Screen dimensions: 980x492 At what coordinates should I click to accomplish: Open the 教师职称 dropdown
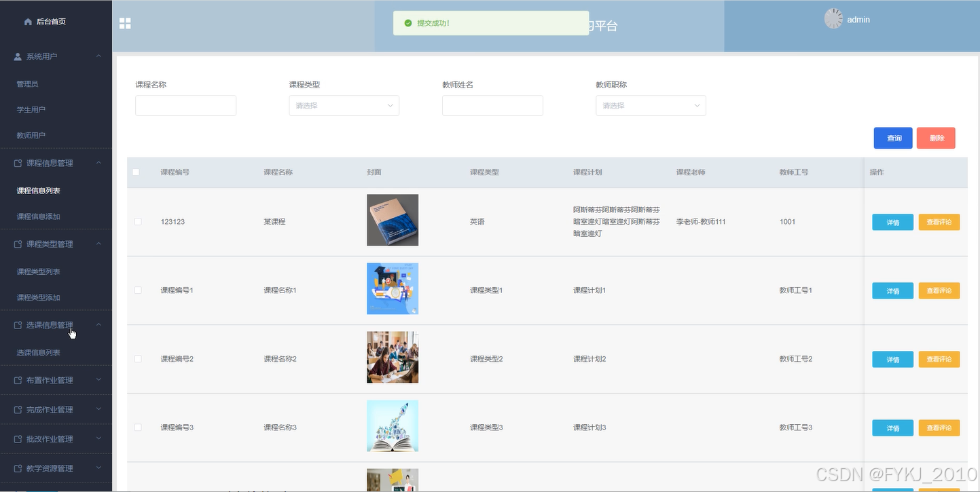coord(651,105)
